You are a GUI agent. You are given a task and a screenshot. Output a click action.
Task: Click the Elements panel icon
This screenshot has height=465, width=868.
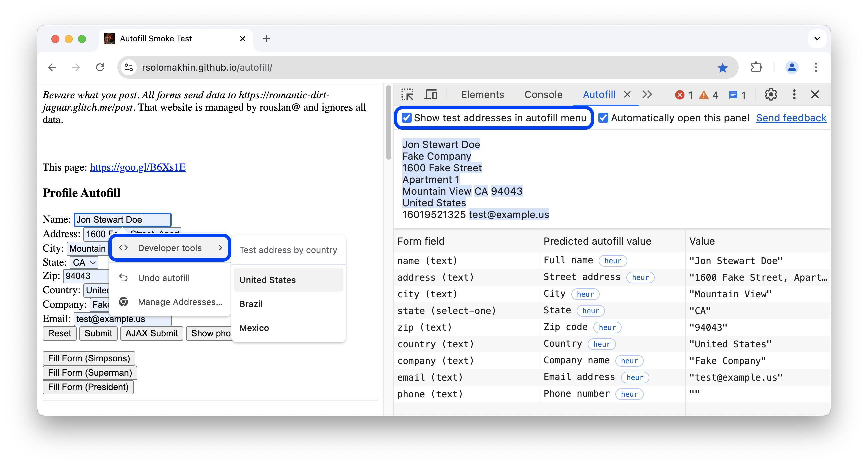click(x=482, y=94)
